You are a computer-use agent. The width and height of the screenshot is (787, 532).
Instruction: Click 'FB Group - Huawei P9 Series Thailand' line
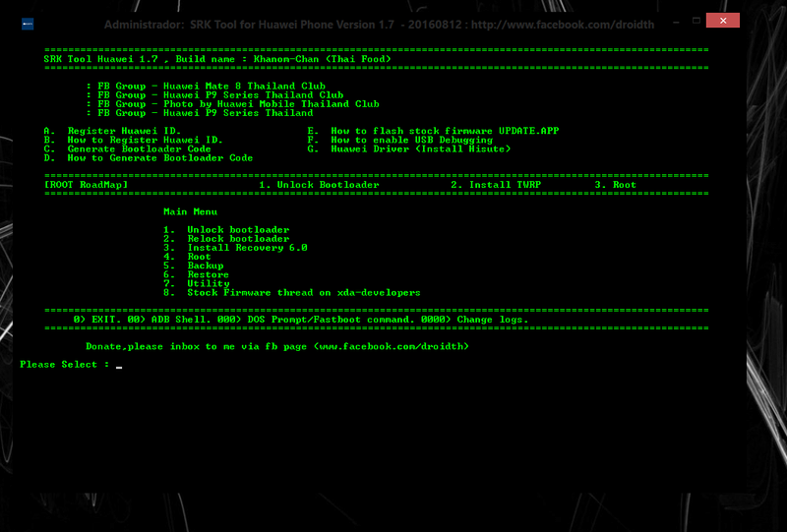[200, 113]
